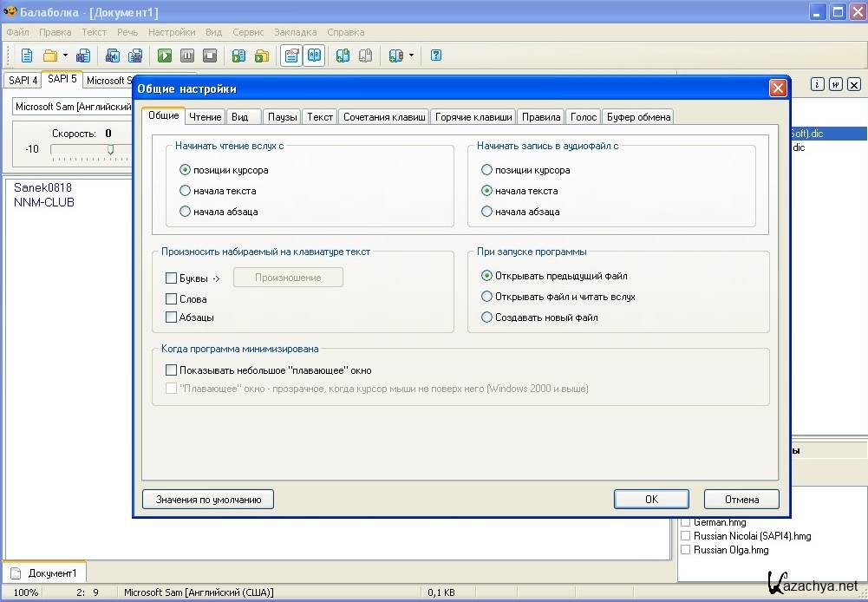This screenshot has width=868, height=602.
Task: Open the Голос settings tab
Action: (584, 117)
